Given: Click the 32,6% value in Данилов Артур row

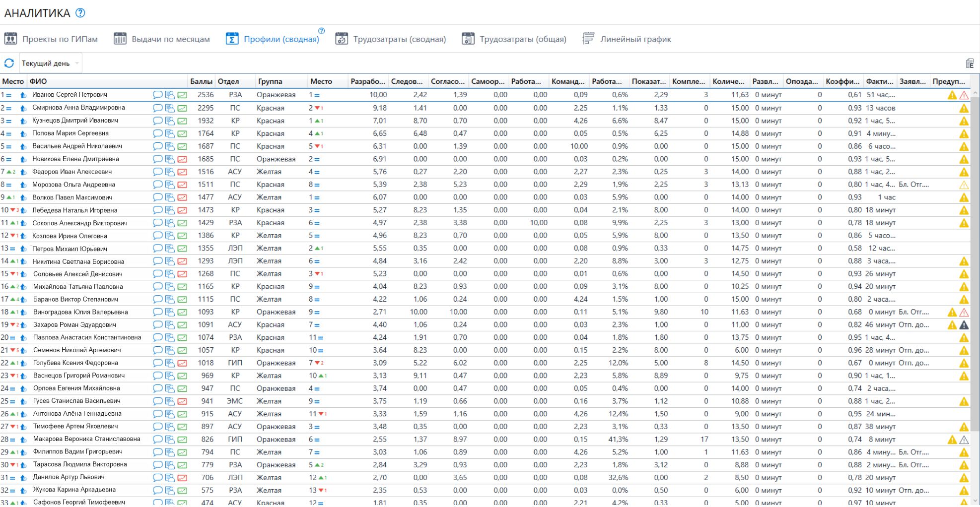Looking at the screenshot, I should (x=618, y=478).
